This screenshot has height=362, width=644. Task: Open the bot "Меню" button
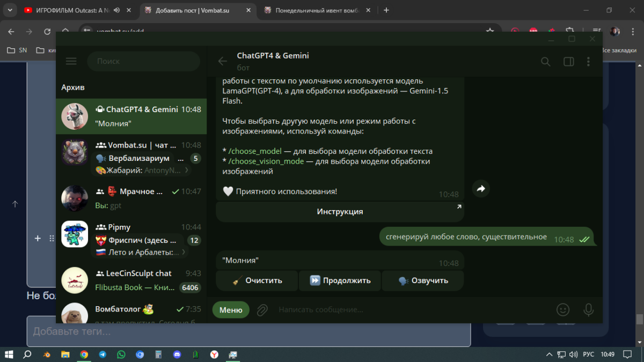(231, 310)
